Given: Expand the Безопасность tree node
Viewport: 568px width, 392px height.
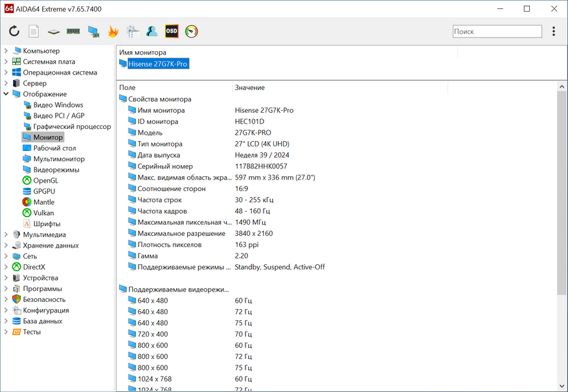Looking at the screenshot, I should pos(6,299).
